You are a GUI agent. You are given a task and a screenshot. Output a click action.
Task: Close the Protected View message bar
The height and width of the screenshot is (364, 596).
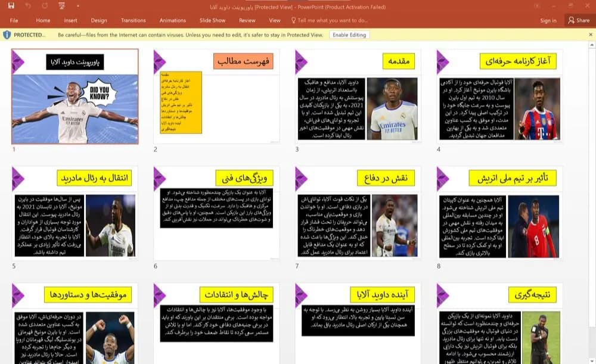591,35
